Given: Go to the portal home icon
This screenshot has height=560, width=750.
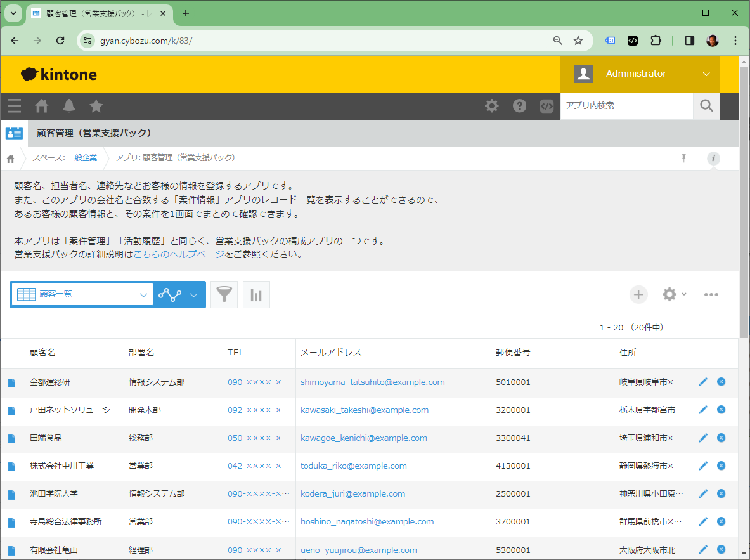Looking at the screenshot, I should [x=42, y=106].
